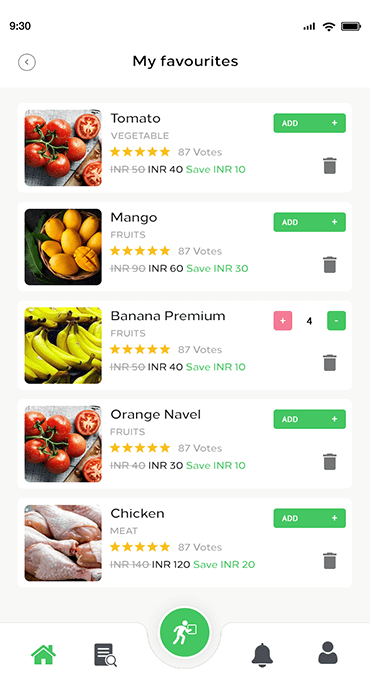Delete Tomato from favourites with trash icon
The height and width of the screenshot is (687, 370).
330,166
